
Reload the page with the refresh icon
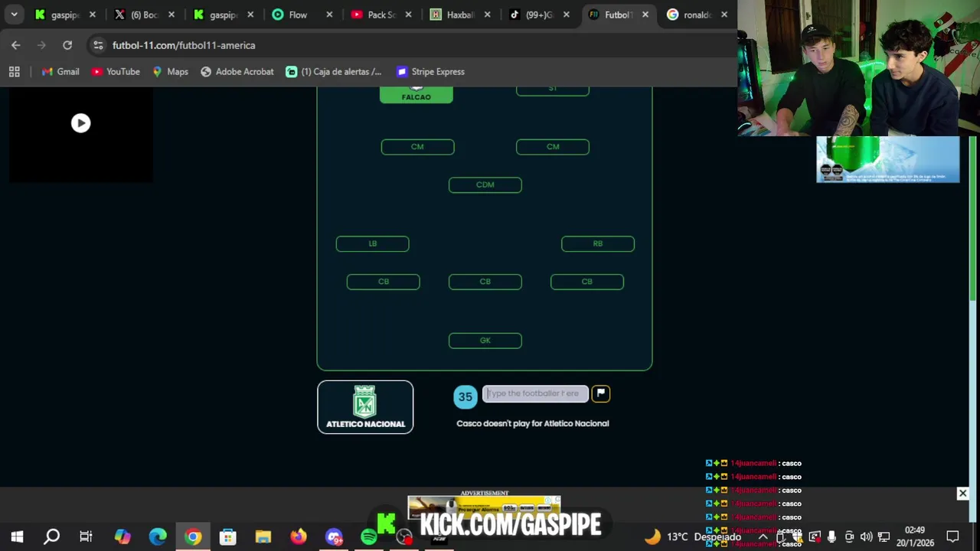tap(67, 45)
